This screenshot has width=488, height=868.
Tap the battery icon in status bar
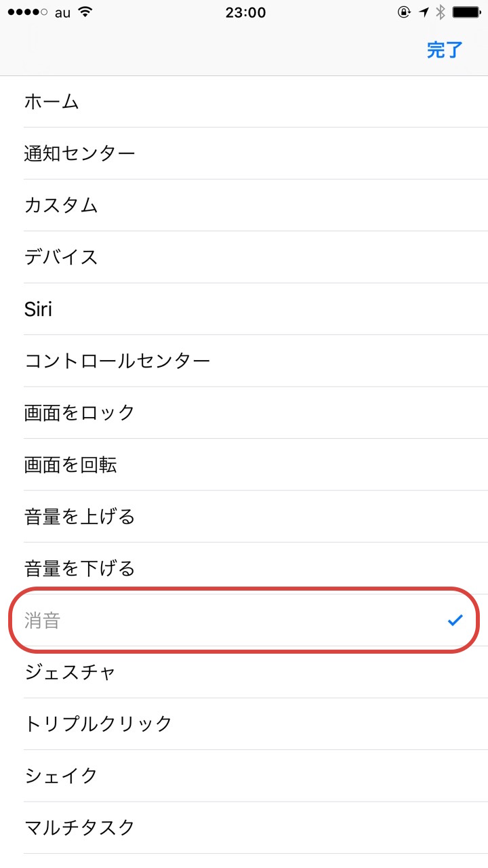click(466, 12)
